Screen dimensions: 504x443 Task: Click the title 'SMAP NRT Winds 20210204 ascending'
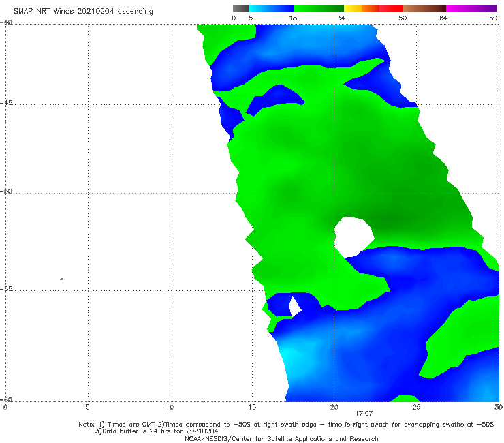(x=83, y=12)
